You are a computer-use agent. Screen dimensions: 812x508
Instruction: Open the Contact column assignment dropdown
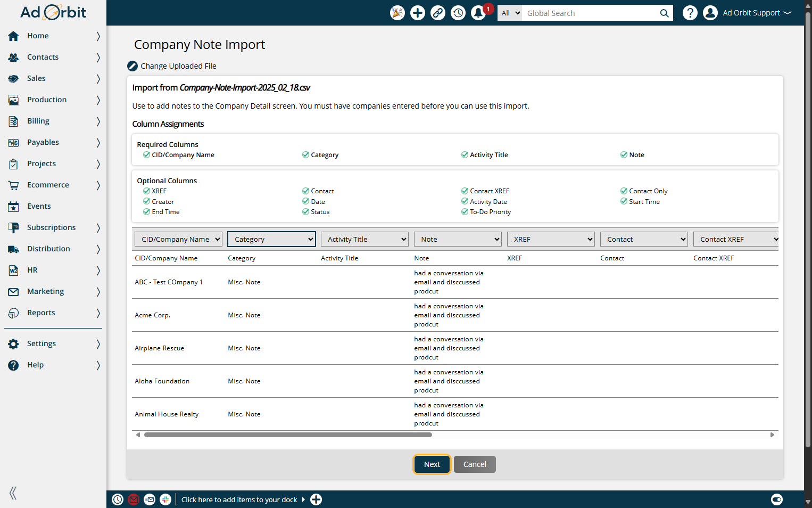click(x=644, y=240)
